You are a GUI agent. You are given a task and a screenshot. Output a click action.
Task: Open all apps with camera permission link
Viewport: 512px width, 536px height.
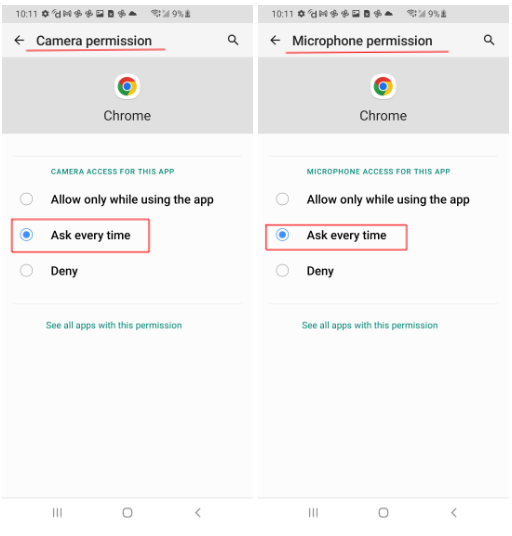pos(114,325)
